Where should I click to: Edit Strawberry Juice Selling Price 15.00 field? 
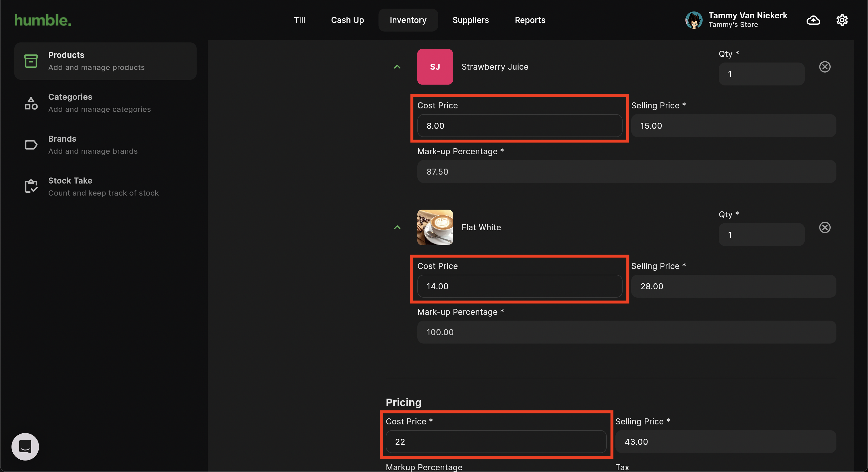pos(733,126)
